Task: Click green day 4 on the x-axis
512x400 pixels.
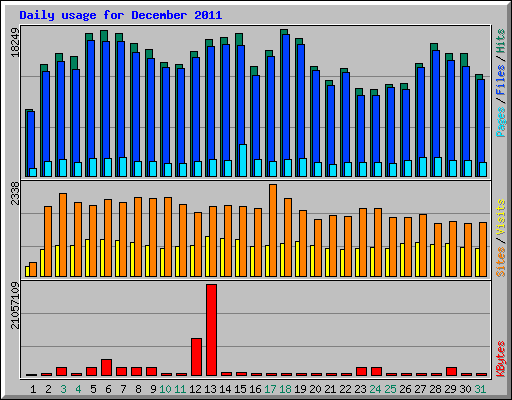Action: pos(78,389)
